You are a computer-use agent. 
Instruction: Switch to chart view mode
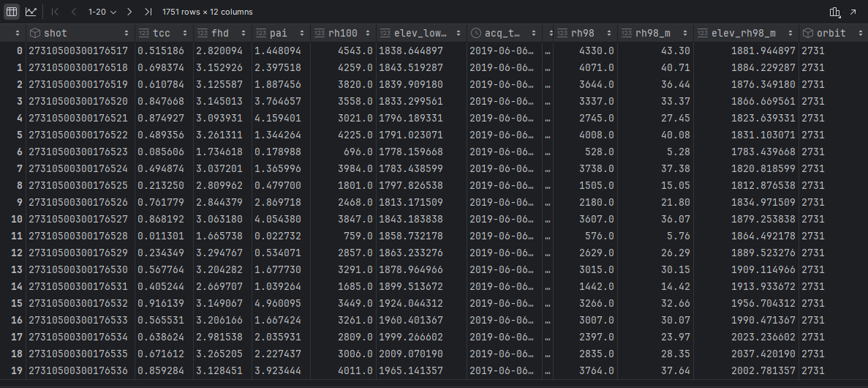pos(31,12)
